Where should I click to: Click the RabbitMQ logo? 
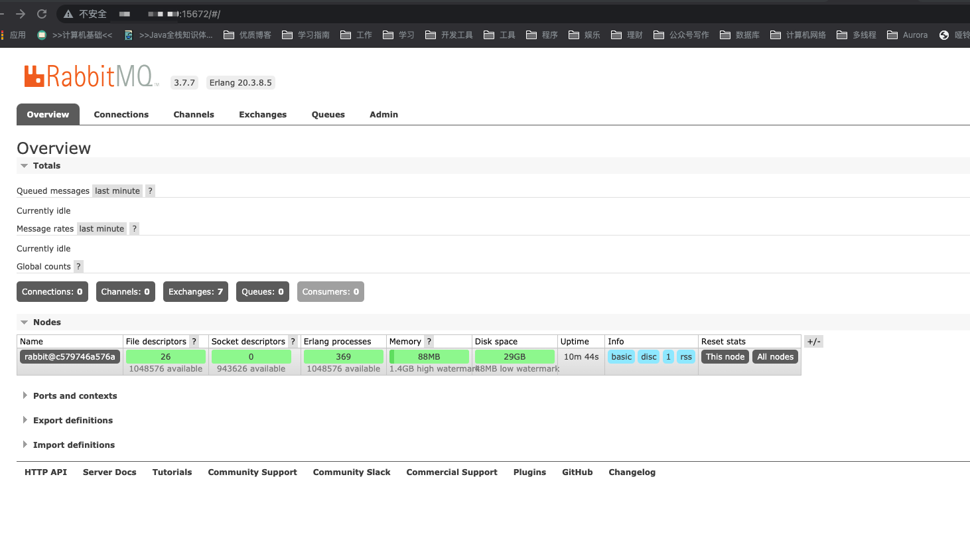(92, 76)
